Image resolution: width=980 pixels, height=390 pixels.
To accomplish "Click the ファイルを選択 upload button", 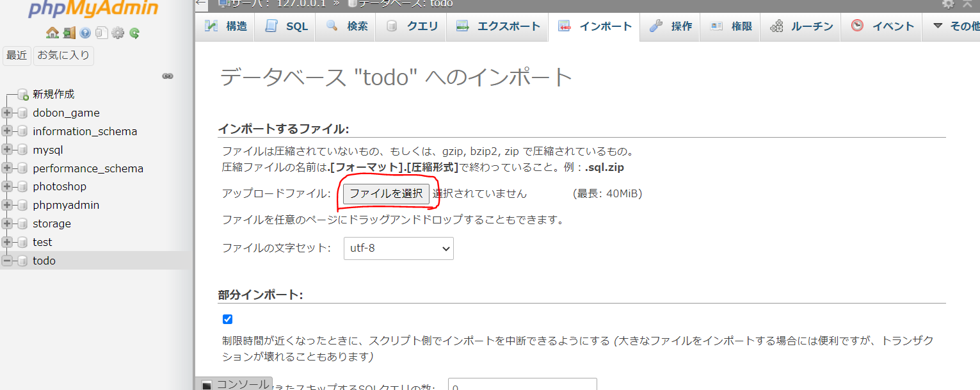I will (387, 193).
